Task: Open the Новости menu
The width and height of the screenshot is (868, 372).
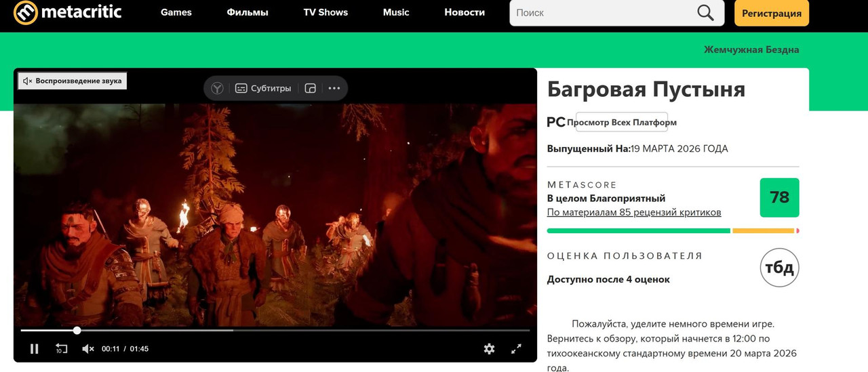Action: 465,12
